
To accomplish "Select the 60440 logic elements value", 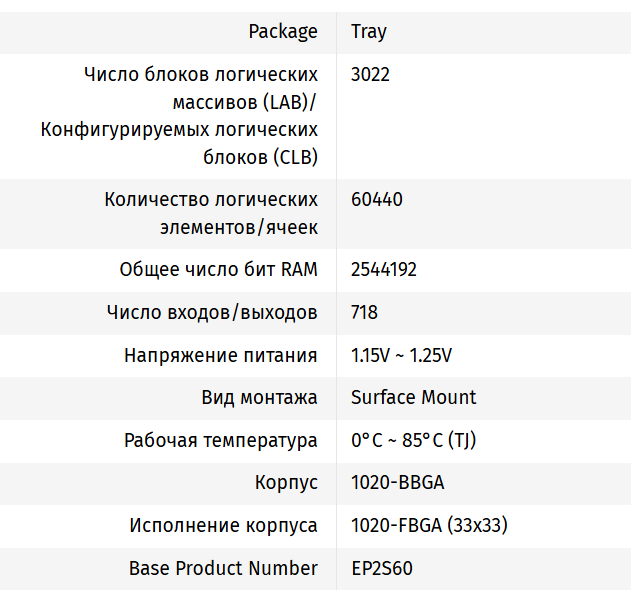I will point(377,199).
